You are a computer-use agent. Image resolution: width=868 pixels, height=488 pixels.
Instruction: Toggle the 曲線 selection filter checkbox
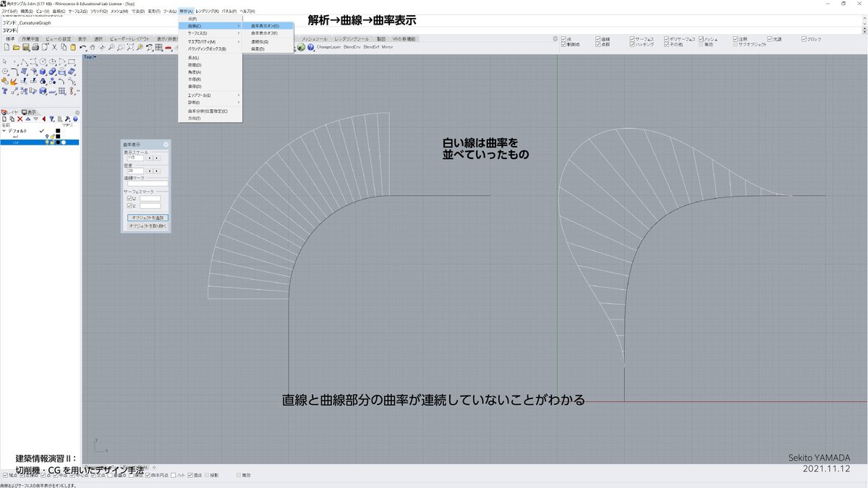tap(599, 38)
